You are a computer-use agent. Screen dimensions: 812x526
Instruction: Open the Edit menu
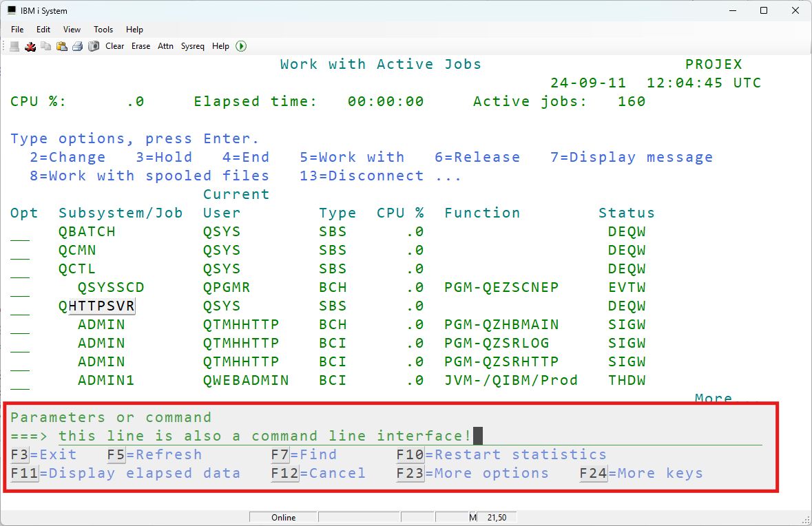pos(43,30)
